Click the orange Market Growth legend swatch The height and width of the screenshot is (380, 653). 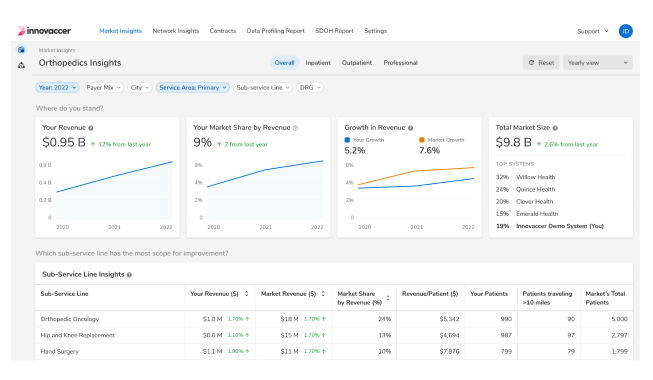coord(422,140)
